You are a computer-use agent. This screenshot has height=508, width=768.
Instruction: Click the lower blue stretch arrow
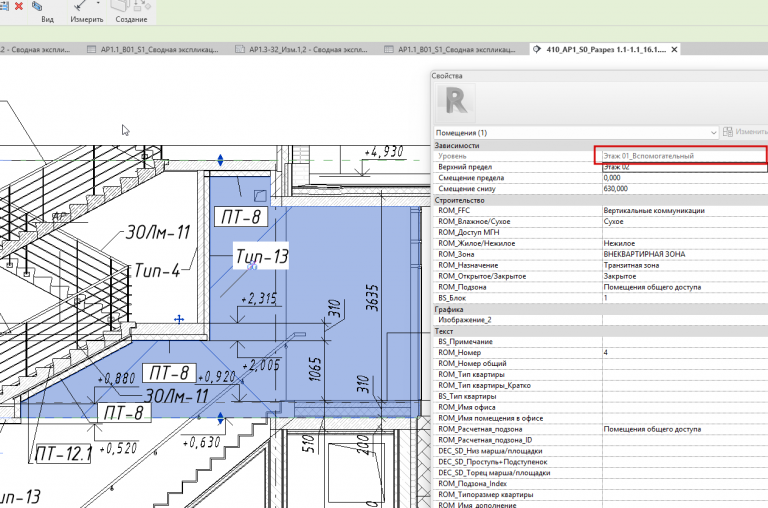click(220, 418)
